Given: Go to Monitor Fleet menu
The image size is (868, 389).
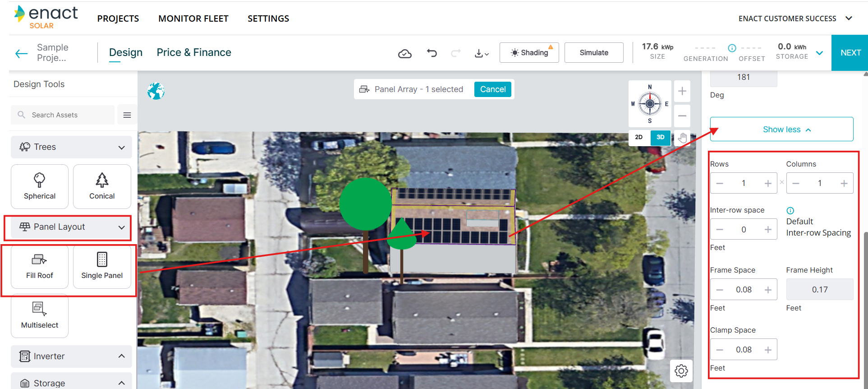Looking at the screenshot, I should tap(193, 19).
